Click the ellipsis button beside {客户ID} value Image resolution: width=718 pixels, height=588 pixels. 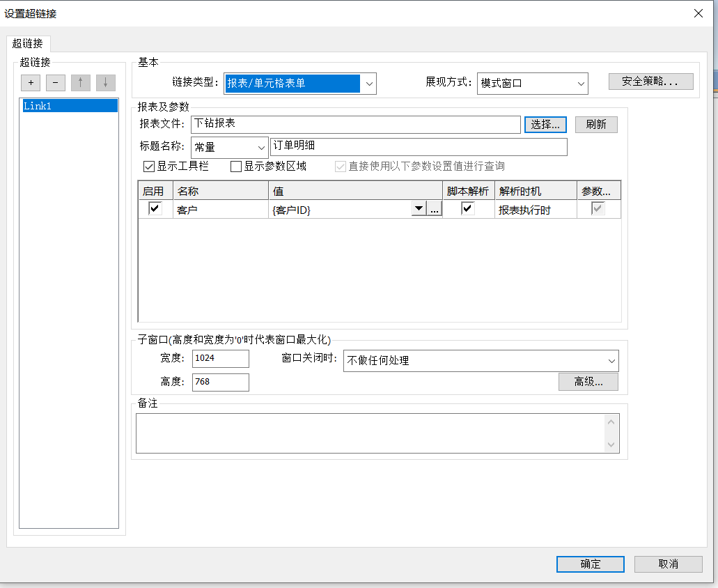click(435, 209)
